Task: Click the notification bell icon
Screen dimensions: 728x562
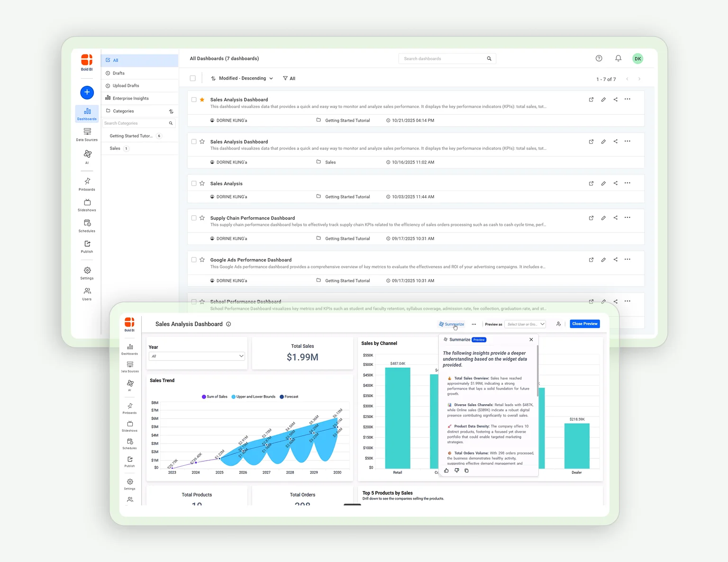Action: click(x=618, y=58)
